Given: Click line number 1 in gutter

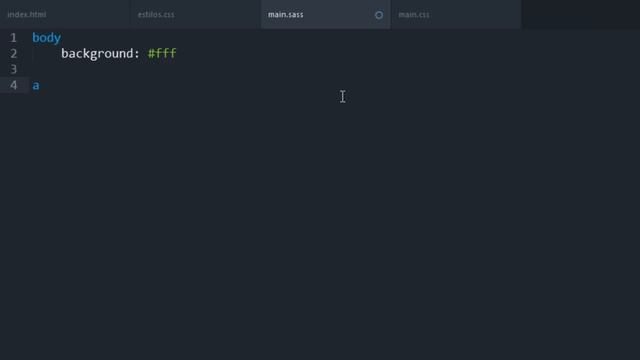Looking at the screenshot, I should (13, 38).
